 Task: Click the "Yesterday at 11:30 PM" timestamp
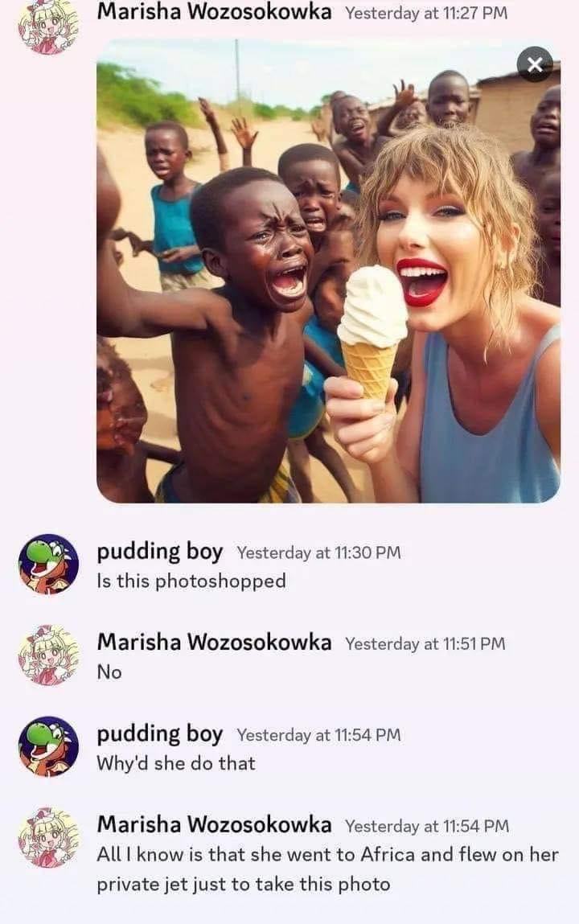tap(318, 552)
